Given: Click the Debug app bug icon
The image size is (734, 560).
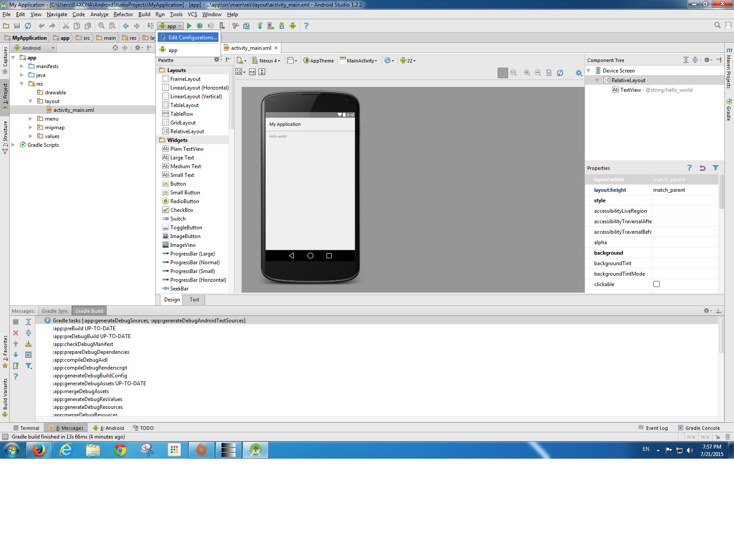Looking at the screenshot, I should tap(200, 26).
